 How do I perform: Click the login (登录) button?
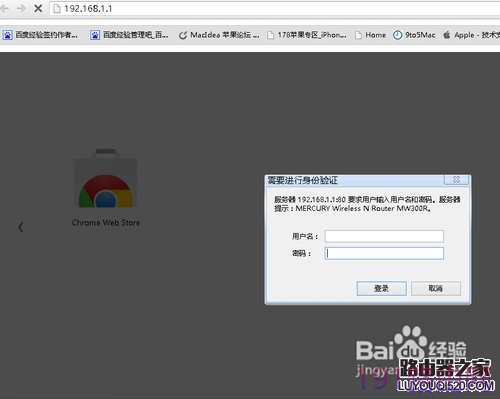point(381,288)
